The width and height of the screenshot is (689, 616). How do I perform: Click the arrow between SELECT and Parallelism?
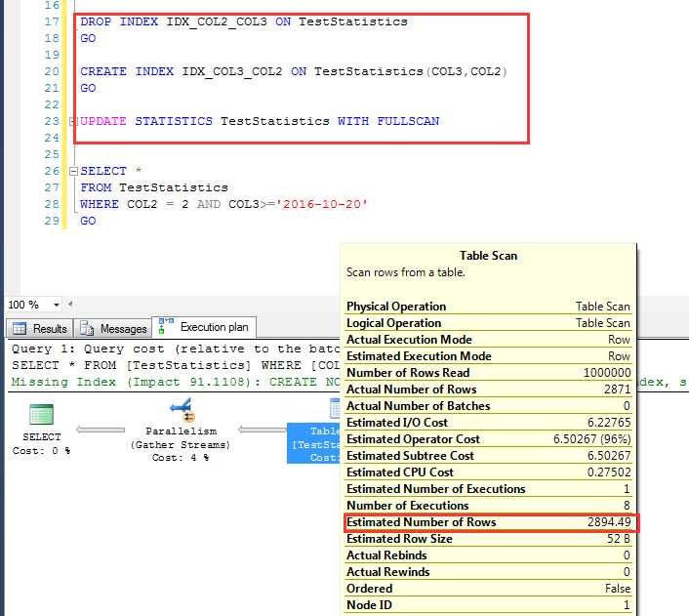pos(101,430)
